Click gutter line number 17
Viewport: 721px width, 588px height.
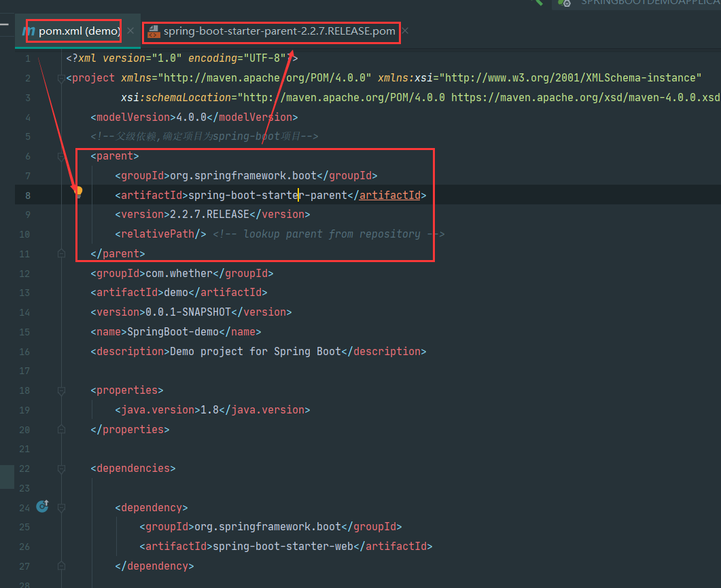point(24,371)
